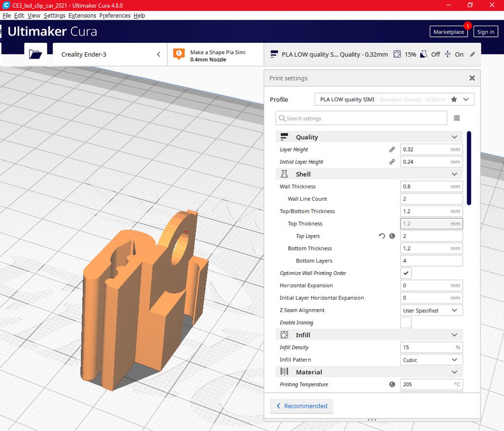Toggle the profile favorite star
The width and height of the screenshot is (504, 431).
tap(453, 99)
